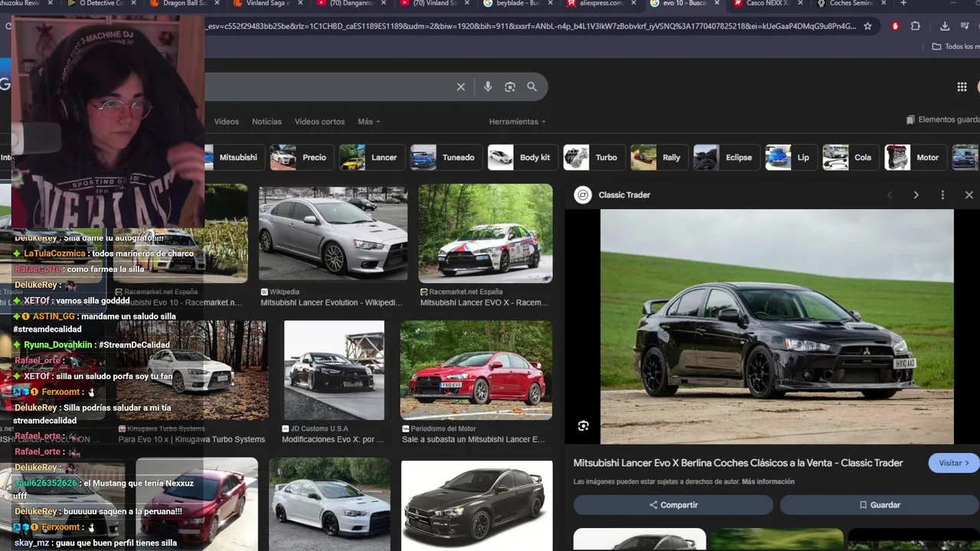Open a new browser tab
The image size is (980, 551).
point(903,4)
